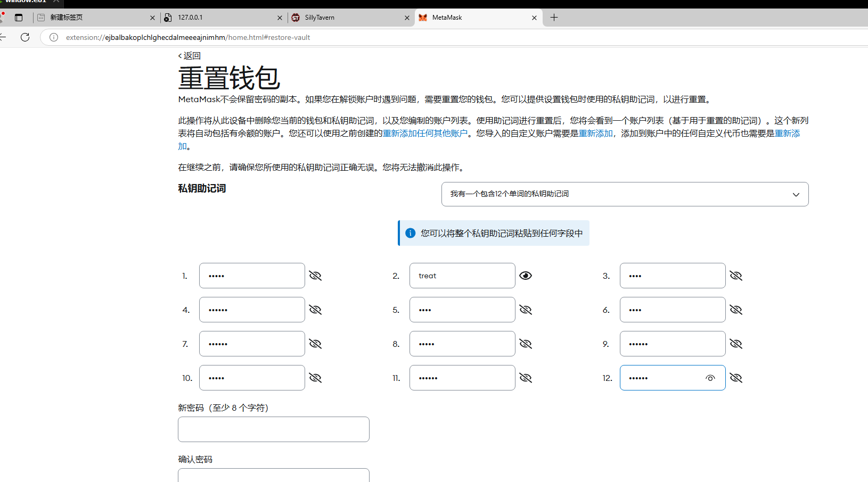Focus seed word field 1
The height and width of the screenshot is (482, 868).
click(252, 276)
